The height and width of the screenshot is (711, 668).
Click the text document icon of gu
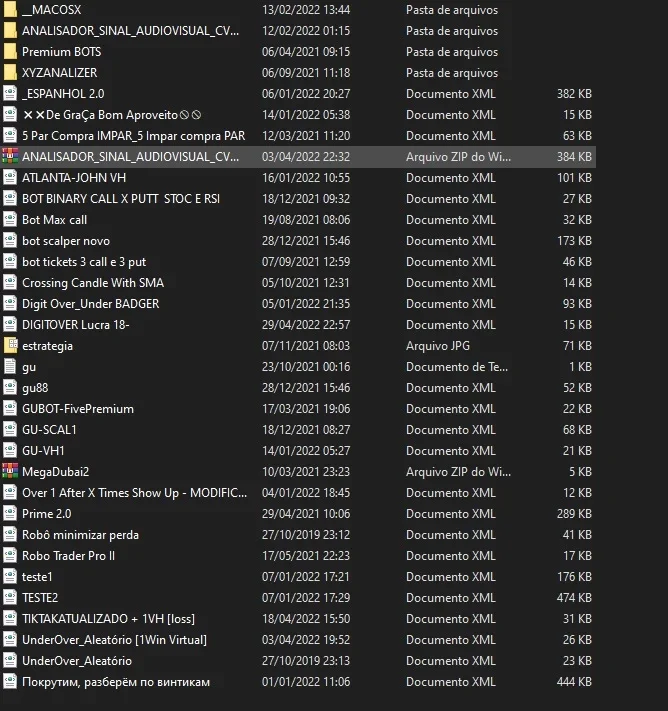10,366
